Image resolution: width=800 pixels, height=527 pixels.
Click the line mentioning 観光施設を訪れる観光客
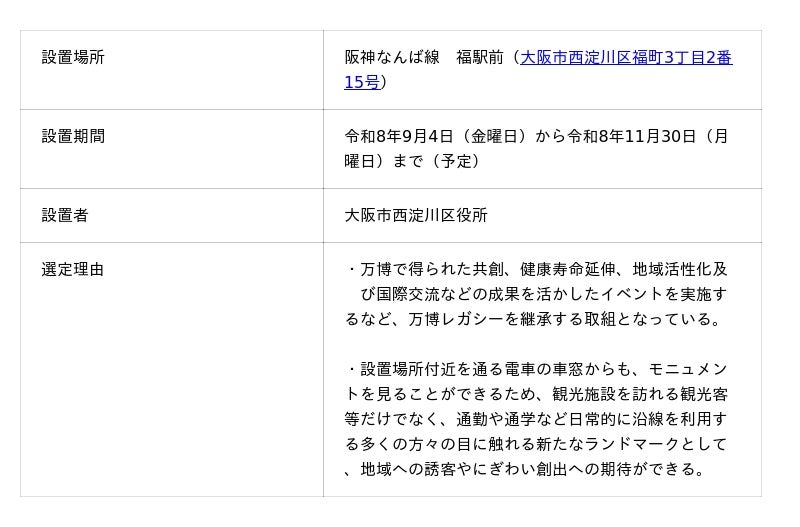point(536,394)
